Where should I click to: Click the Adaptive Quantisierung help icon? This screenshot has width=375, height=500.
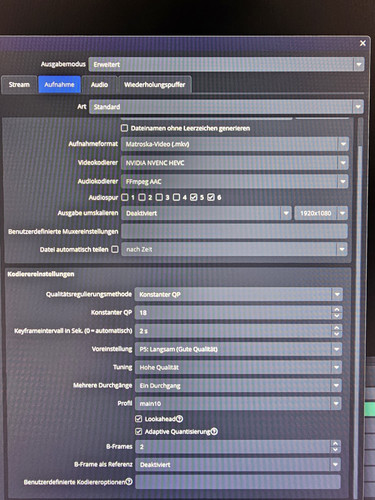(x=214, y=432)
